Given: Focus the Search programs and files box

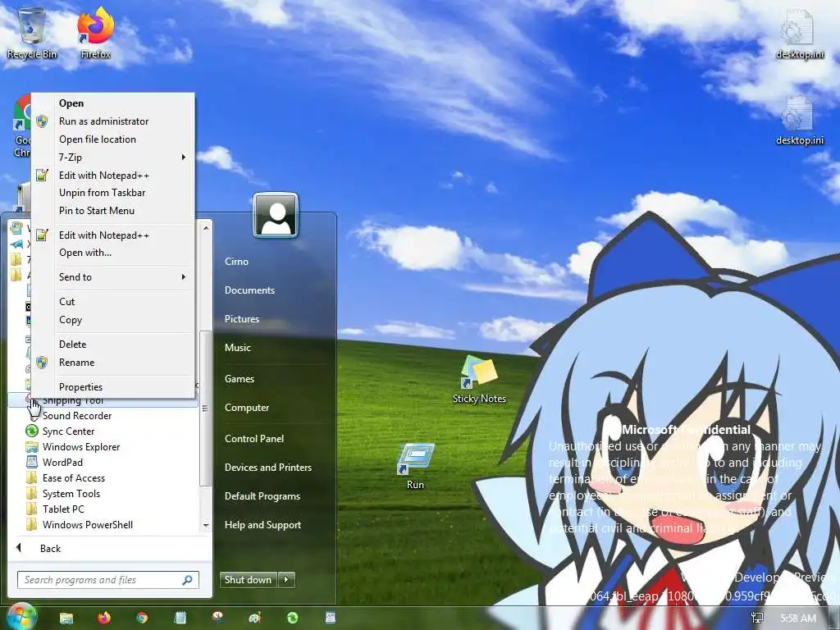Looking at the screenshot, I should click(108, 580).
